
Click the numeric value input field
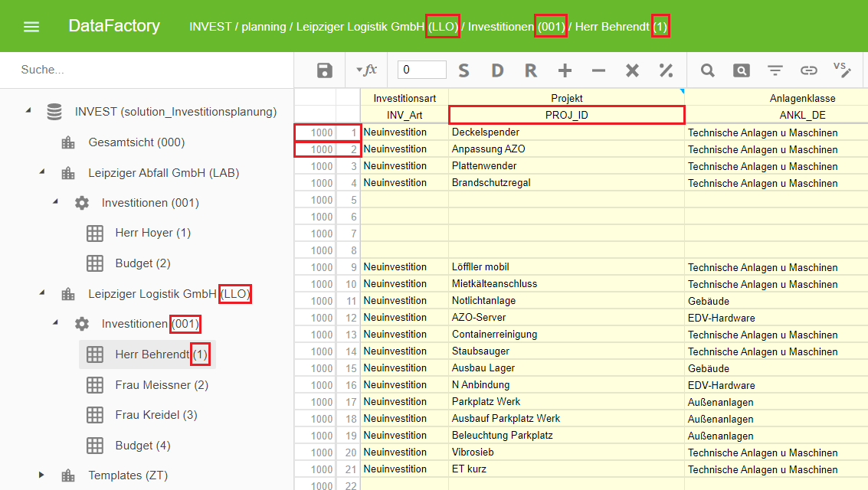[x=421, y=70]
